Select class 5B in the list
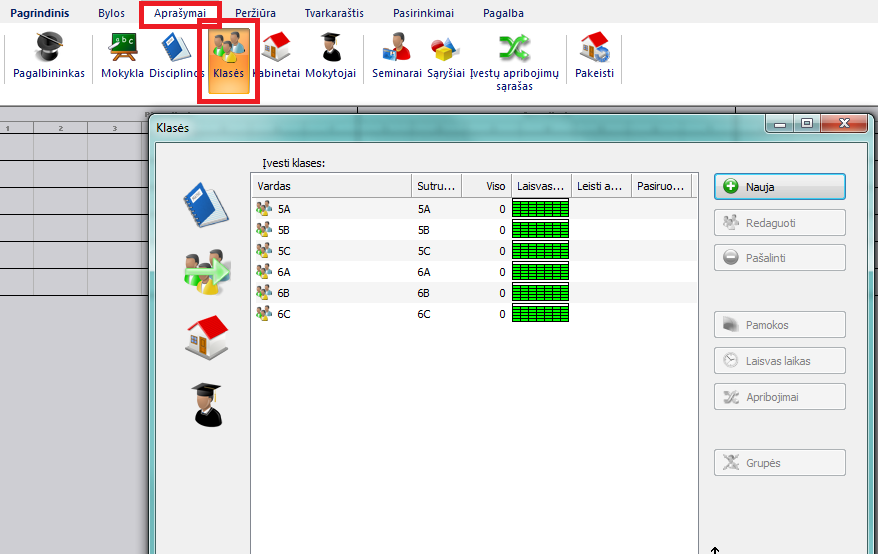Image resolution: width=878 pixels, height=554 pixels. click(284, 229)
